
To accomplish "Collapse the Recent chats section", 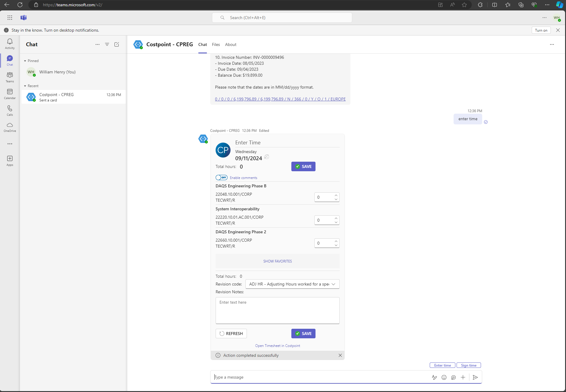I will (25, 86).
